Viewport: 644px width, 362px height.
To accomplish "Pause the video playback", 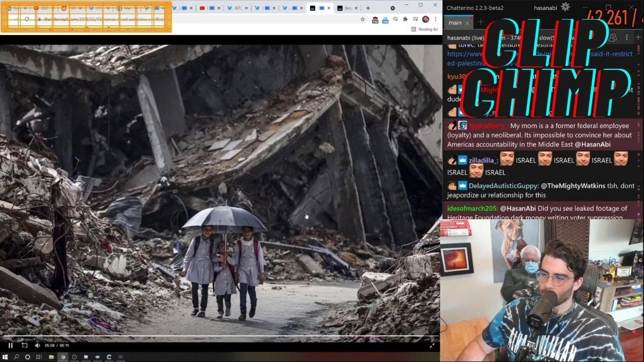I will pyautogui.click(x=10, y=345).
